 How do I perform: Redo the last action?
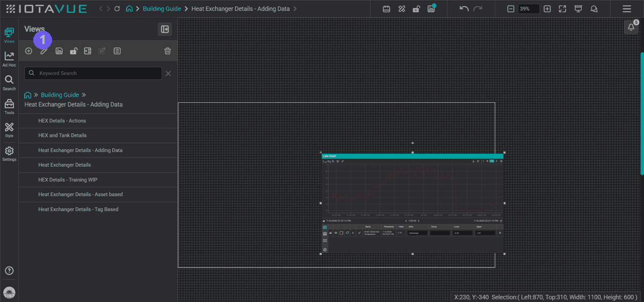click(478, 9)
